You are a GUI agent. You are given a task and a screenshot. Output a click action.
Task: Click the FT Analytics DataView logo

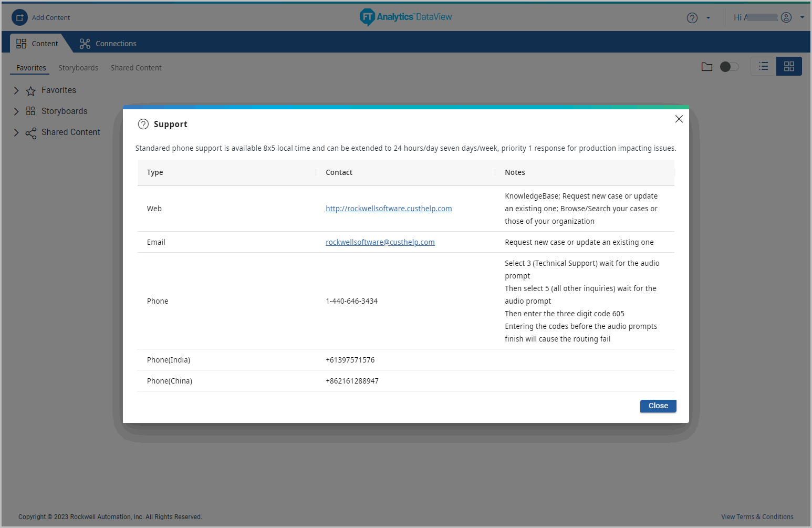(405, 17)
